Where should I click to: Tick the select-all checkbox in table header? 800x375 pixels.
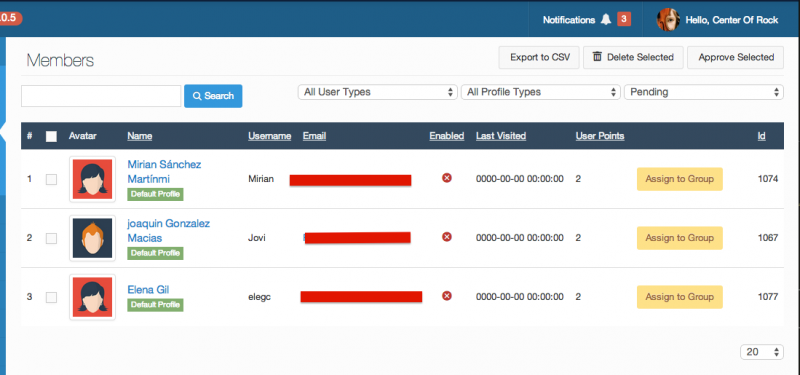click(x=52, y=136)
